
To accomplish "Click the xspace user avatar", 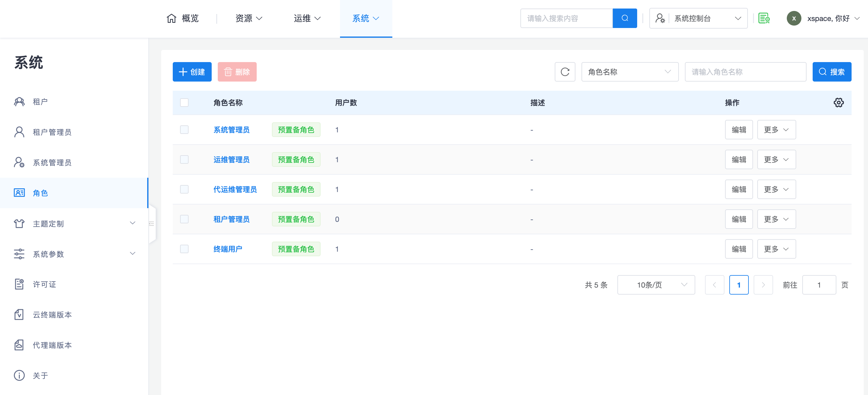I will click(794, 18).
